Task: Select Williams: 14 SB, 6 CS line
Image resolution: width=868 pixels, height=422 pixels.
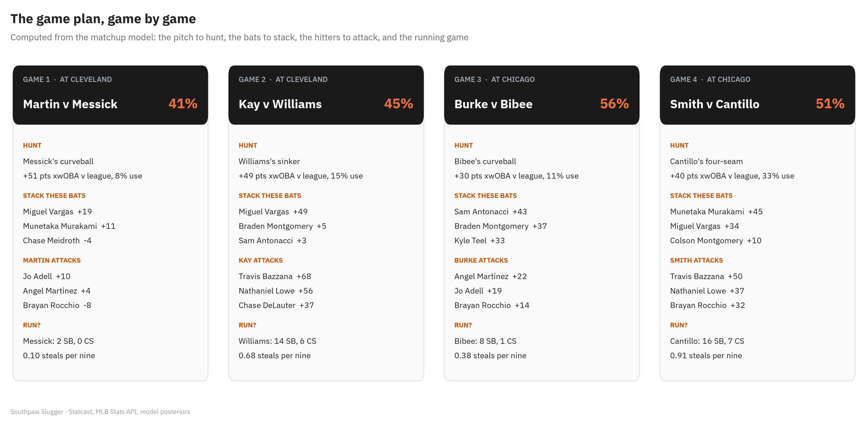Action: 277,341
